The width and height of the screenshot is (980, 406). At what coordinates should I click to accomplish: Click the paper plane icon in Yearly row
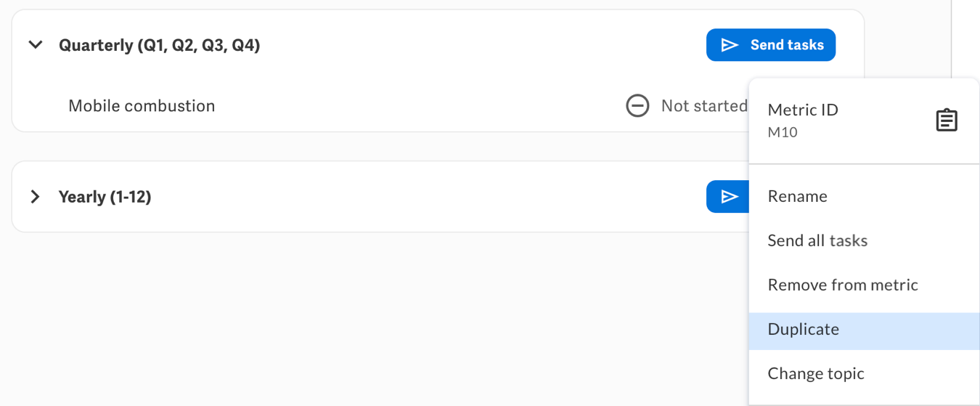pos(730,197)
